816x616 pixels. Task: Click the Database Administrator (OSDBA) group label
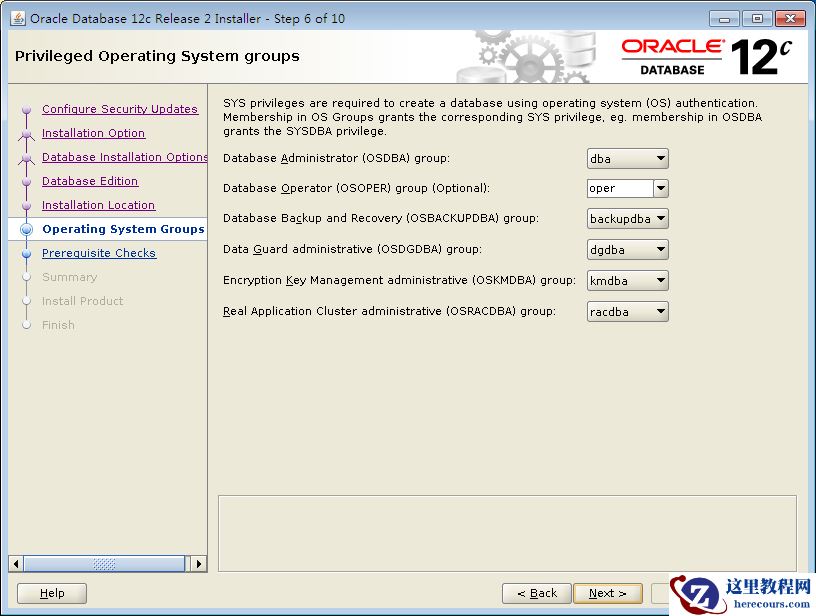tap(336, 158)
